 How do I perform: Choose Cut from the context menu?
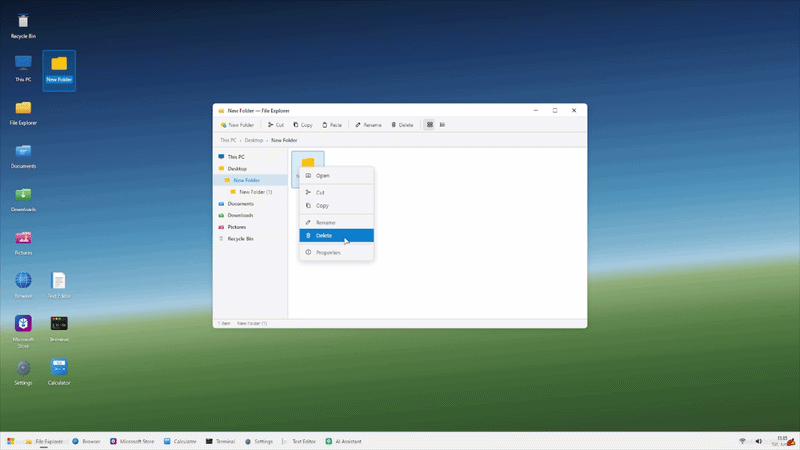(336, 192)
